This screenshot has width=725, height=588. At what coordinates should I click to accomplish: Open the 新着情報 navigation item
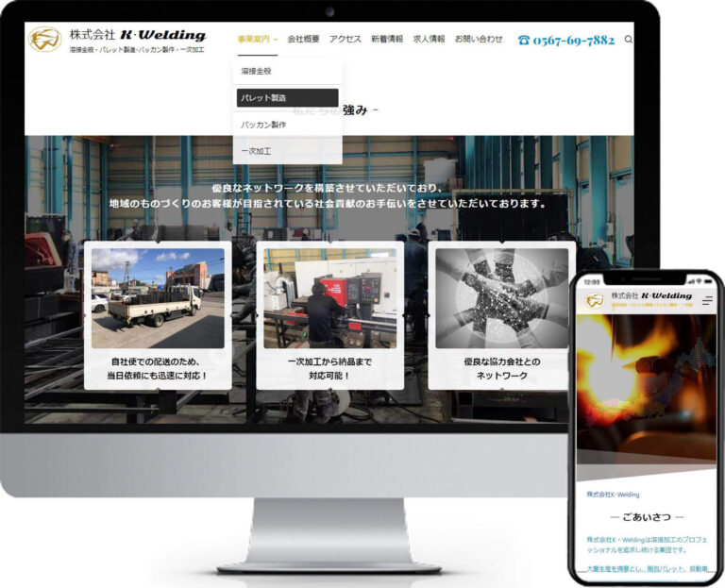pos(387,40)
